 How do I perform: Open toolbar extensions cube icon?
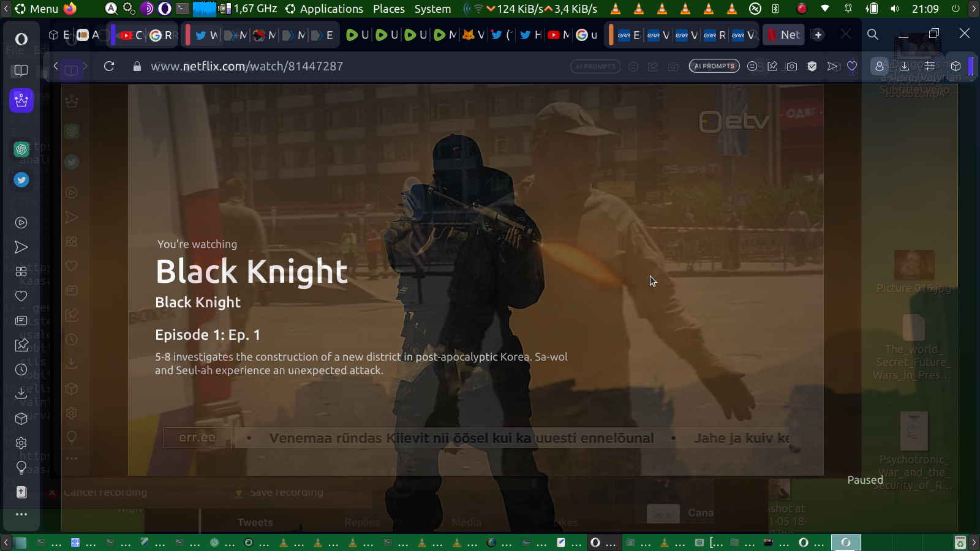(956, 66)
